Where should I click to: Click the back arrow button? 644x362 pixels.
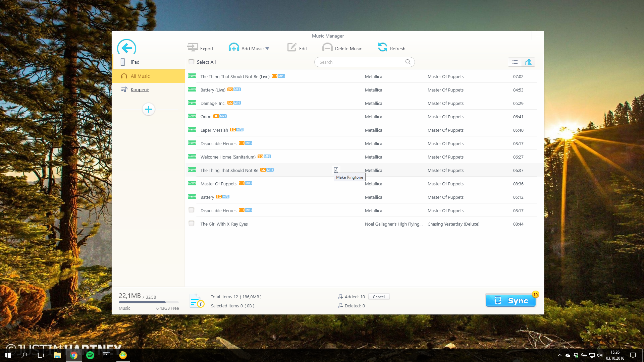tap(126, 48)
